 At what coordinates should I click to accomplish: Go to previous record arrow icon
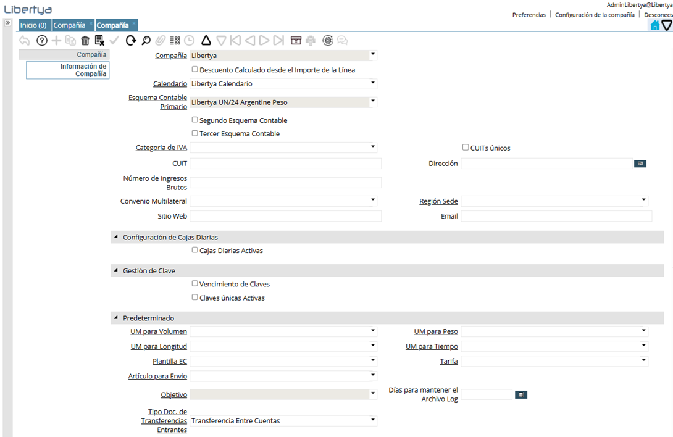click(x=250, y=41)
